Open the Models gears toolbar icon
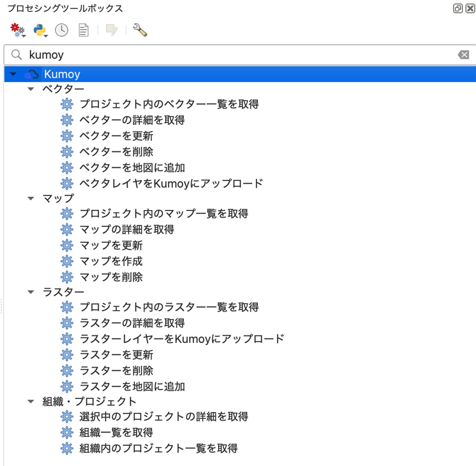This screenshot has height=466, width=476. [x=18, y=30]
